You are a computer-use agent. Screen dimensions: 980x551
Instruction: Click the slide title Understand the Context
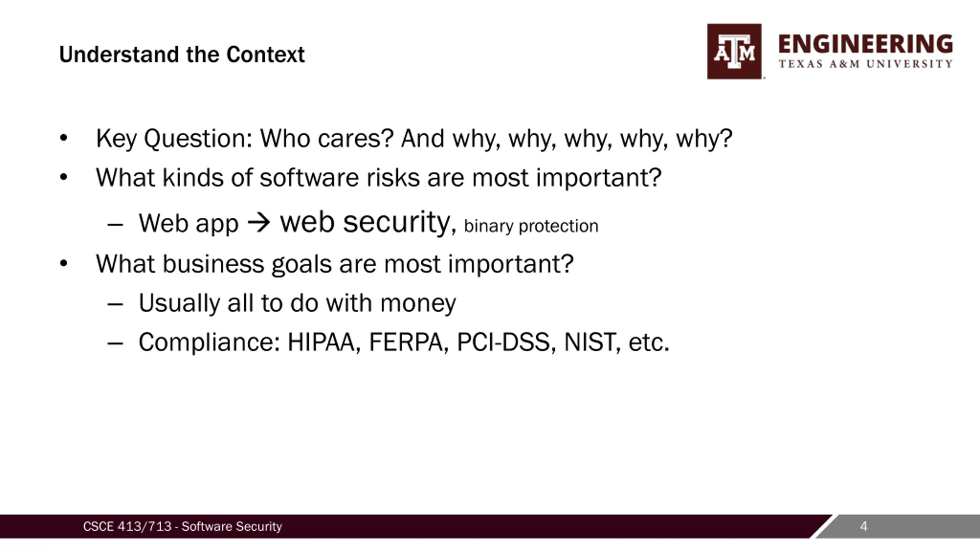point(182,54)
